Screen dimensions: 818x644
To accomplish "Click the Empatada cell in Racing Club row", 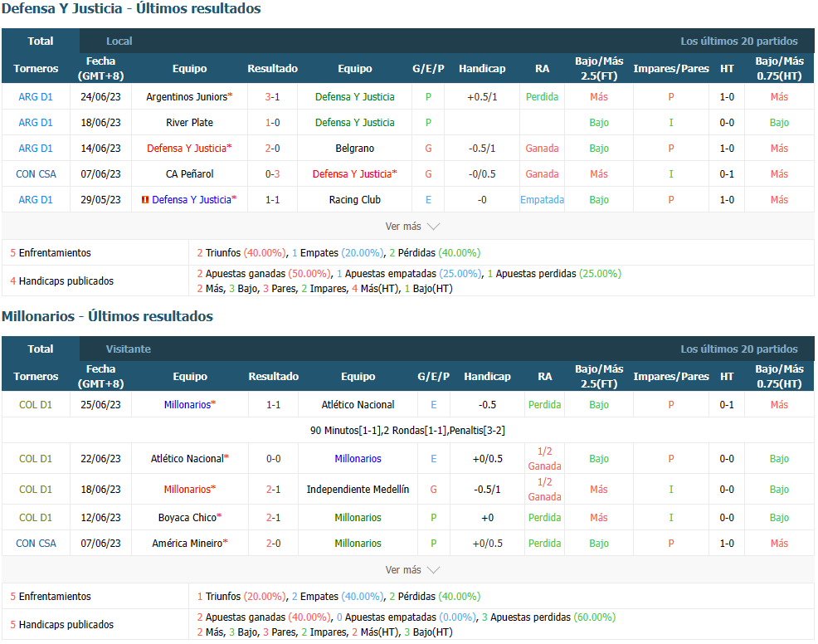I will pyautogui.click(x=542, y=199).
